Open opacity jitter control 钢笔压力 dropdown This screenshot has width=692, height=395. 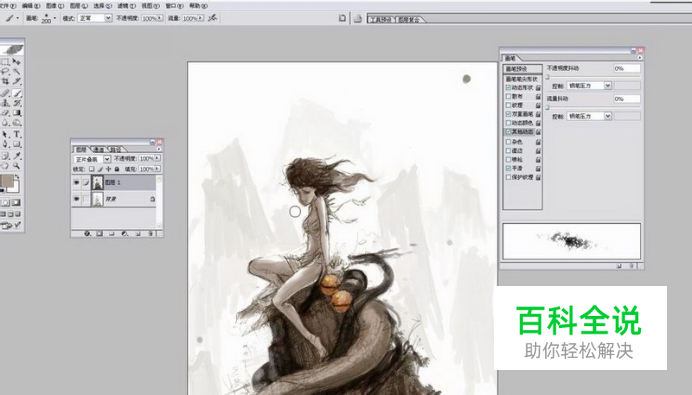click(589, 86)
